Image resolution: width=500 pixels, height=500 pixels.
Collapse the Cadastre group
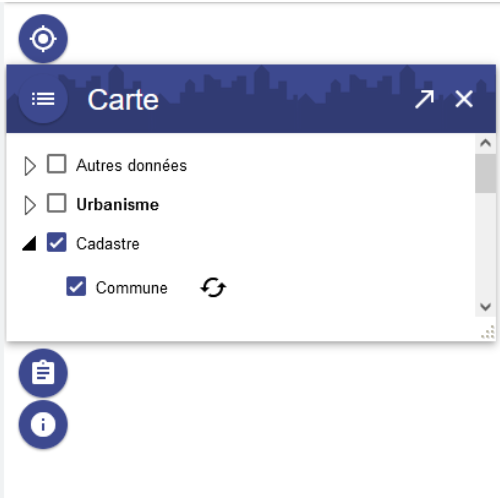click(29, 243)
